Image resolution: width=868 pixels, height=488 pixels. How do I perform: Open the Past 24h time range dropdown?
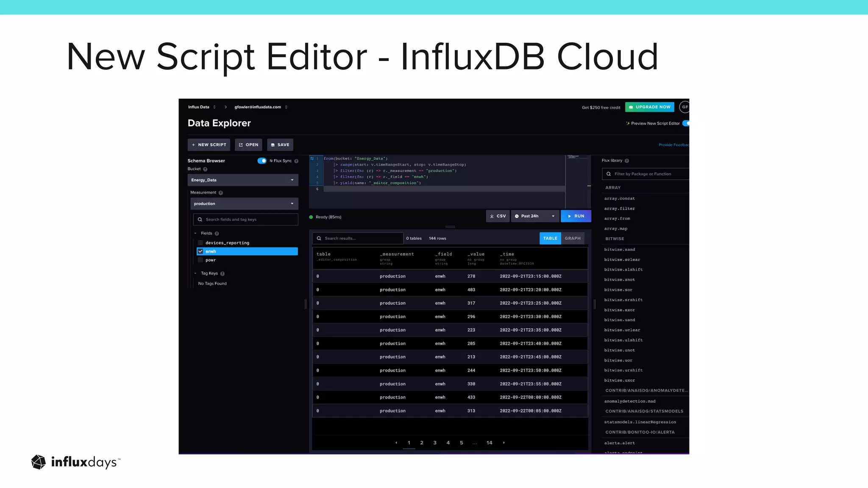click(535, 216)
